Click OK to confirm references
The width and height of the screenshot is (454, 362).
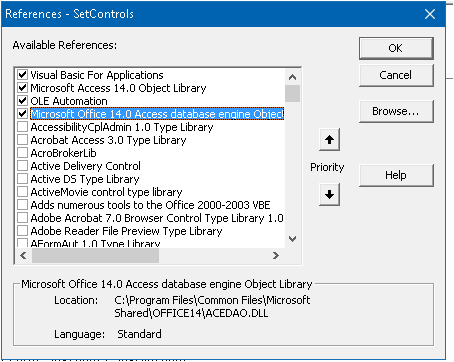[396, 48]
